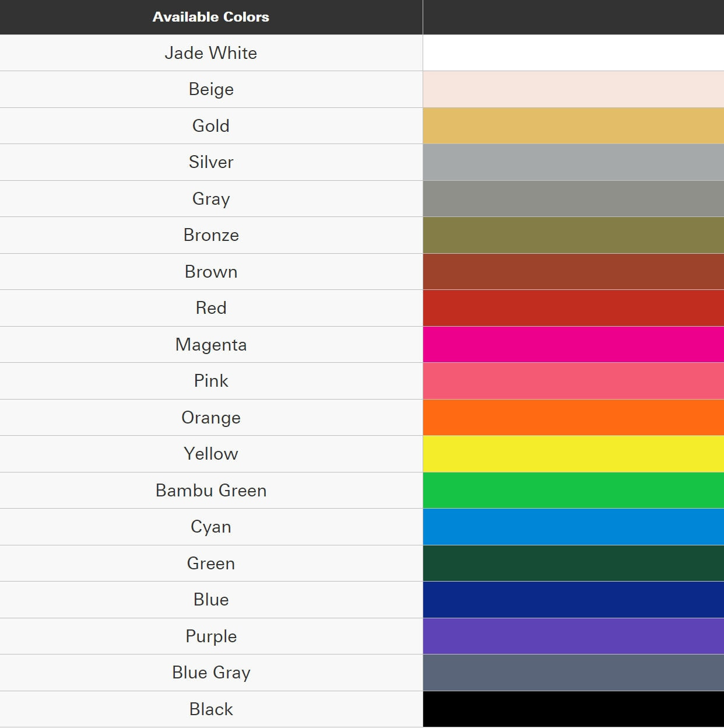Image resolution: width=724 pixels, height=728 pixels.
Task: Click the Gold color swatch
Action: [x=574, y=126]
